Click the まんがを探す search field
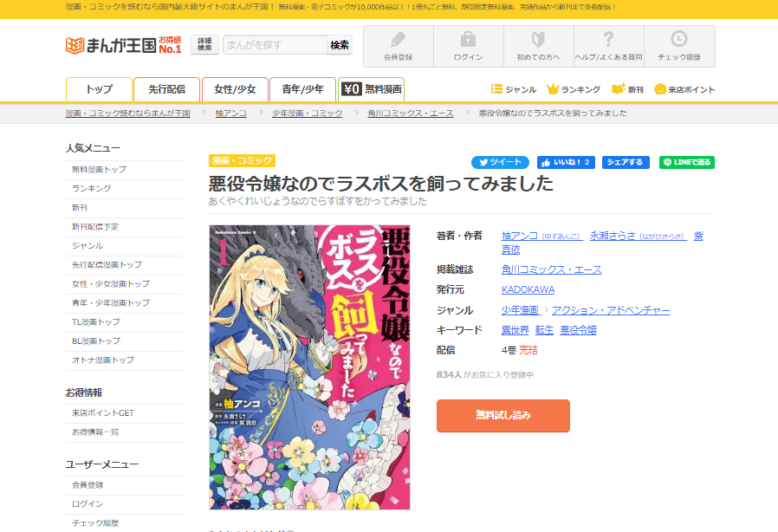Screen dimensions: 778x532 tap(275, 45)
